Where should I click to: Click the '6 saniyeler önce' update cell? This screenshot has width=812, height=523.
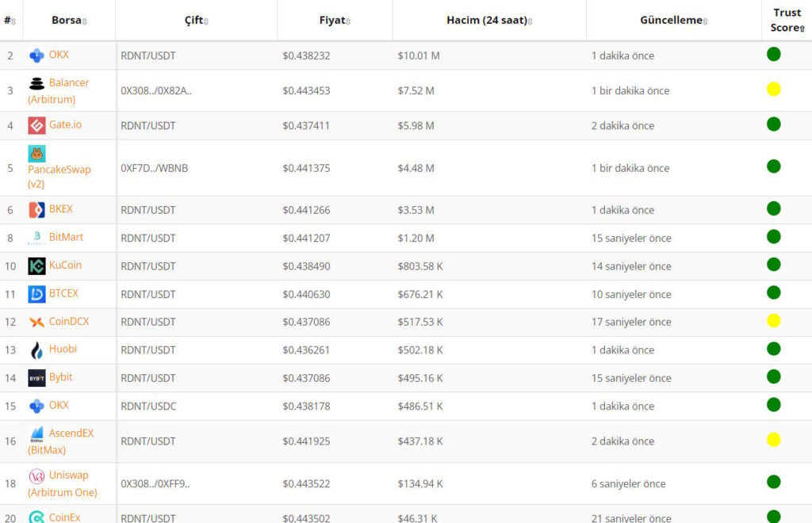[x=628, y=483]
